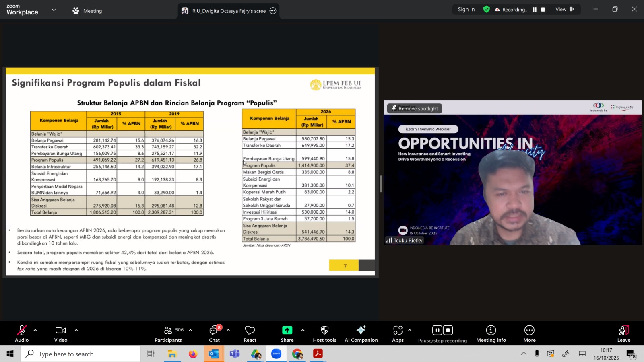Open the Zoom Workplace dropdown chevron
644x362 pixels.
coord(54,10)
